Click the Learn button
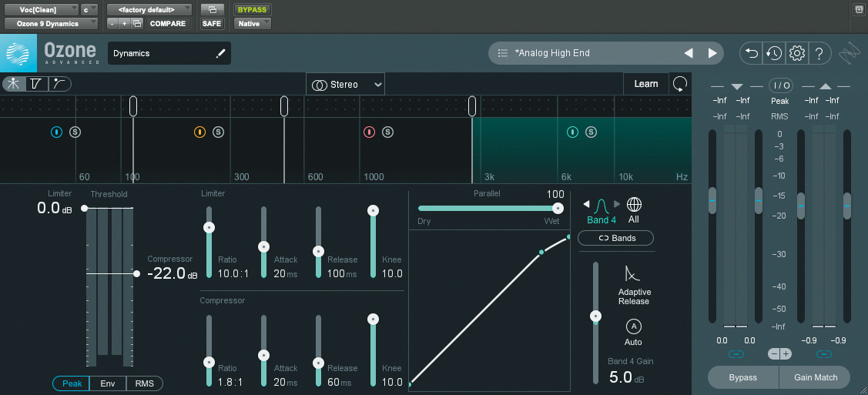This screenshot has height=395, width=868. (646, 84)
